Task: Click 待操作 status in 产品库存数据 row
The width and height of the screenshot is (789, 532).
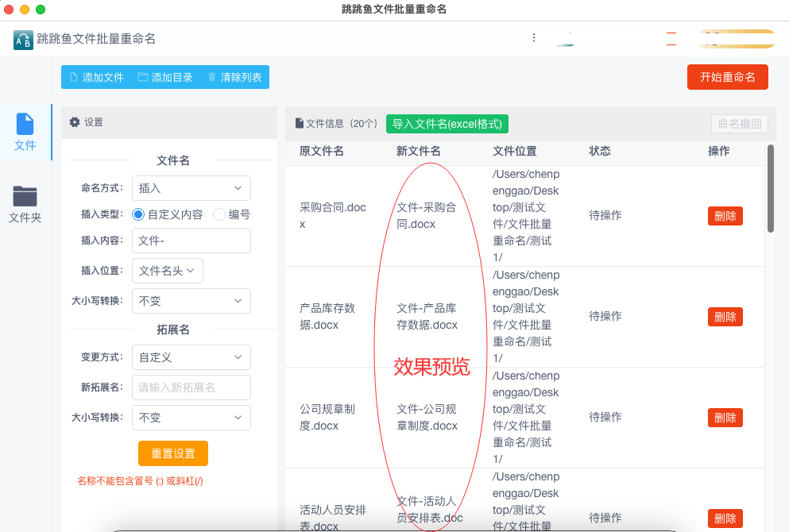Action: tap(605, 316)
